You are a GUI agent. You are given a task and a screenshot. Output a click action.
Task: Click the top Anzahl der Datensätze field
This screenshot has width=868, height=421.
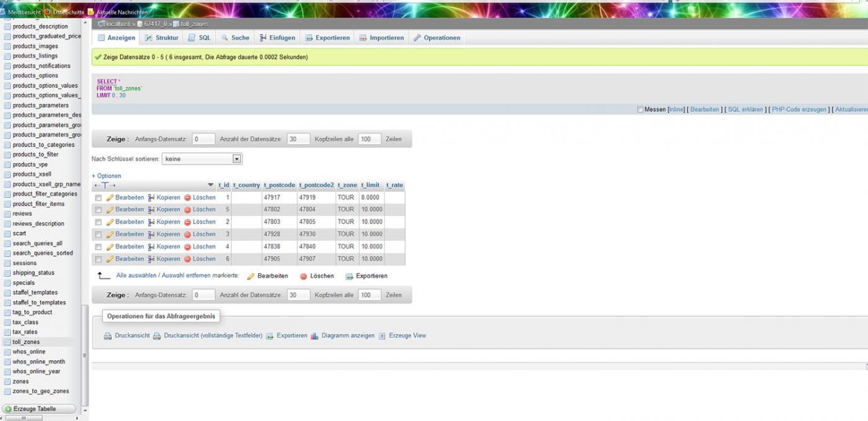[x=298, y=139]
